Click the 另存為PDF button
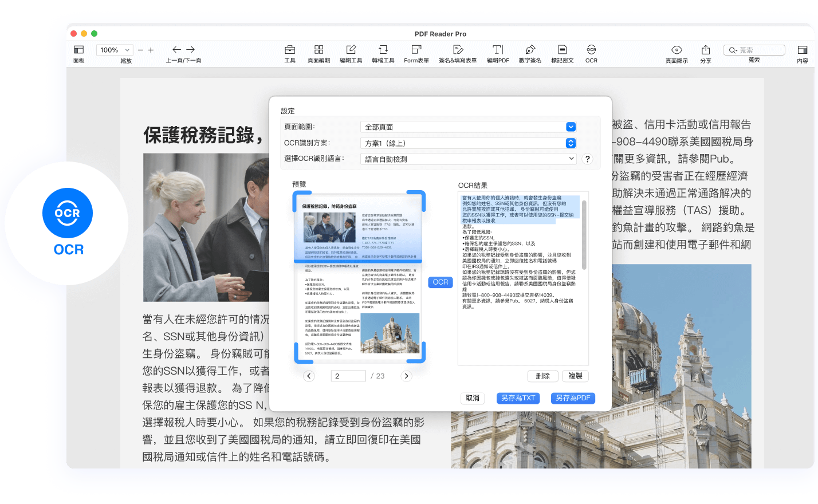818x504 pixels. [573, 398]
